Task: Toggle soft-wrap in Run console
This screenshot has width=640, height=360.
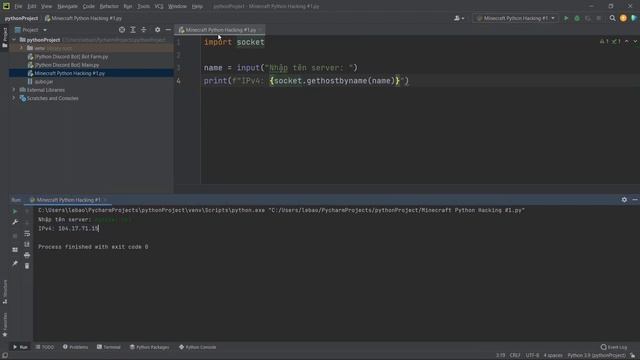Action: [x=27, y=233]
